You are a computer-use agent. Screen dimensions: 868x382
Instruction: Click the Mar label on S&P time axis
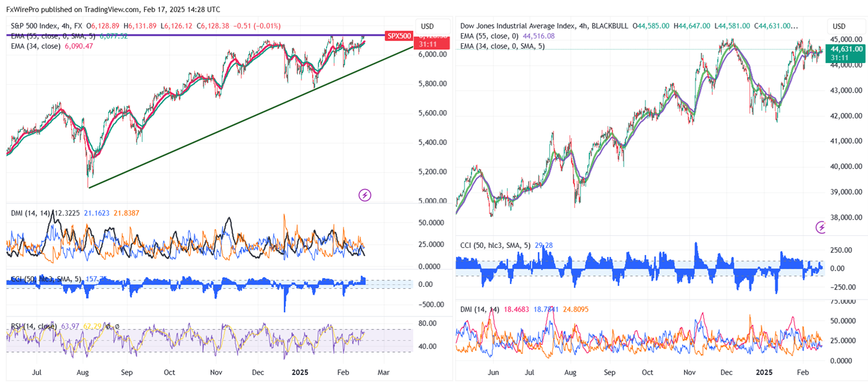(383, 372)
